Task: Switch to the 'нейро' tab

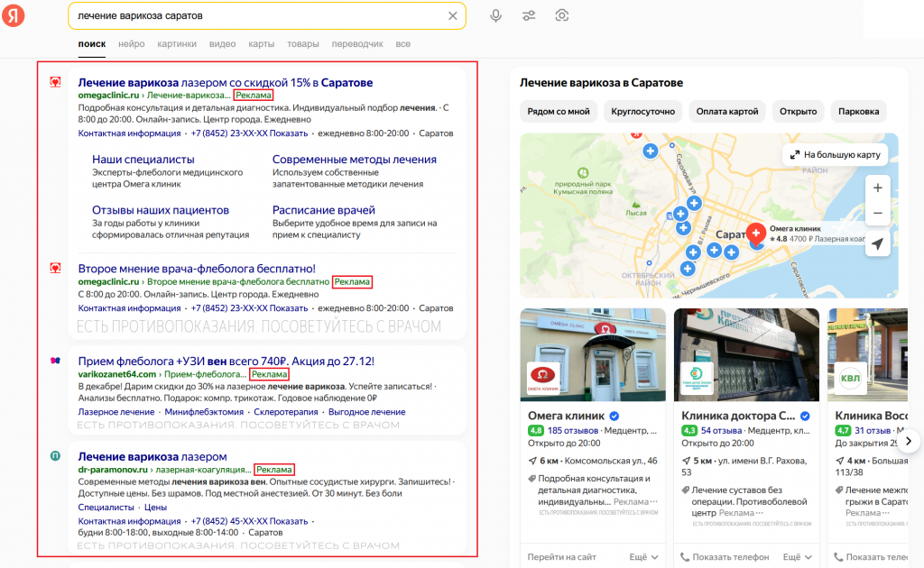Action: coord(132,44)
